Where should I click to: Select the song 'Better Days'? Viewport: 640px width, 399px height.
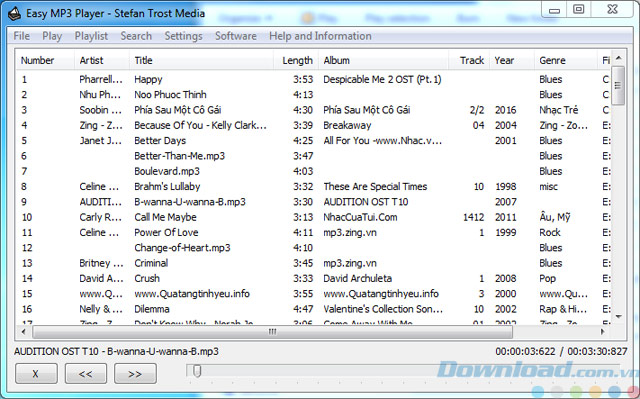tap(160, 141)
